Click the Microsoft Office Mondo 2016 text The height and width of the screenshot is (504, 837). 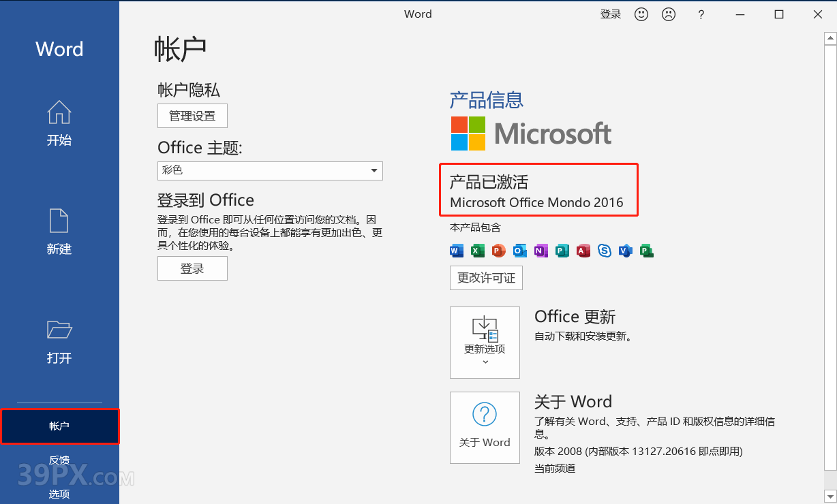(537, 202)
